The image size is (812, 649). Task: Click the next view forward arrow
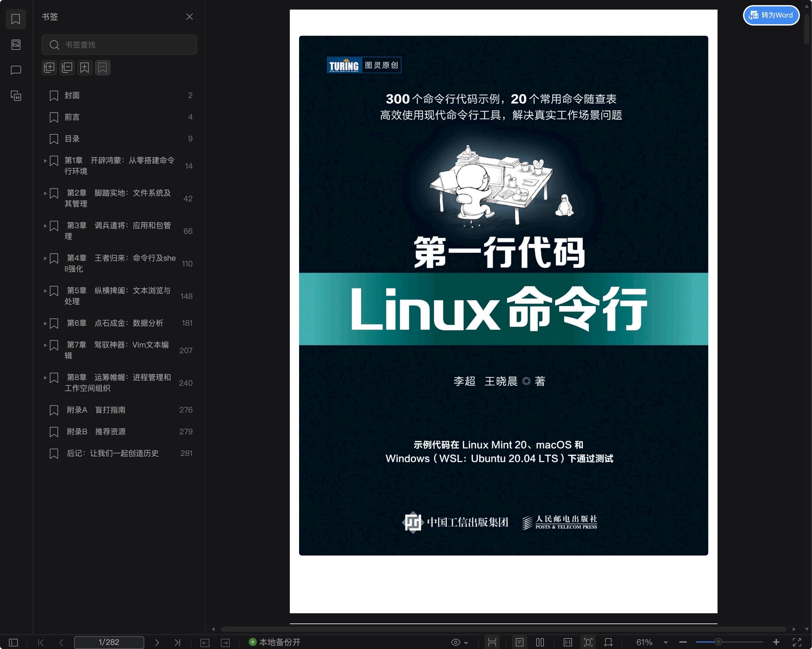[225, 643]
